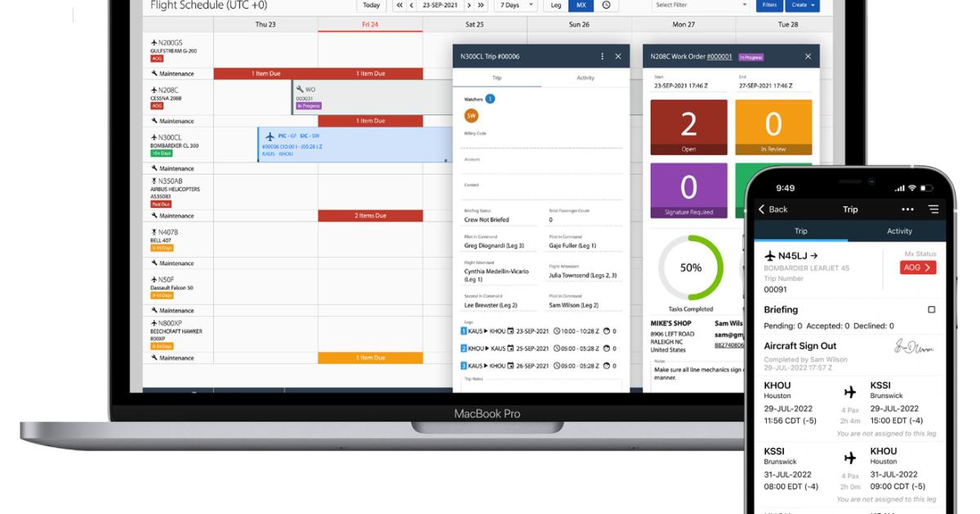Enable the Leg view option
Screen dimensions: 980x514
point(556,6)
